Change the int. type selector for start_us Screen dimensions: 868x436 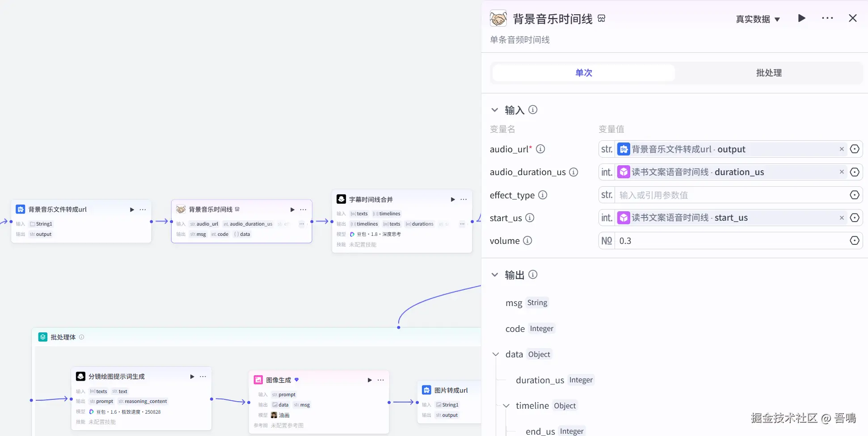pyautogui.click(x=607, y=218)
